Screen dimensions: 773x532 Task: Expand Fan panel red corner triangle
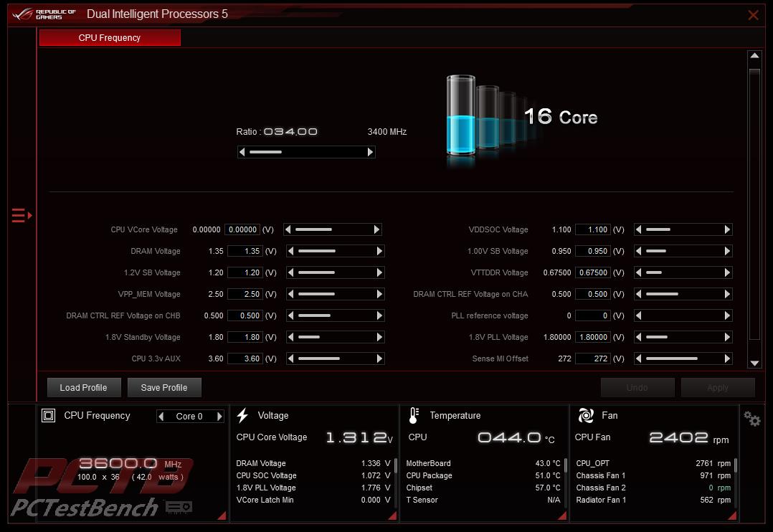tap(732, 516)
